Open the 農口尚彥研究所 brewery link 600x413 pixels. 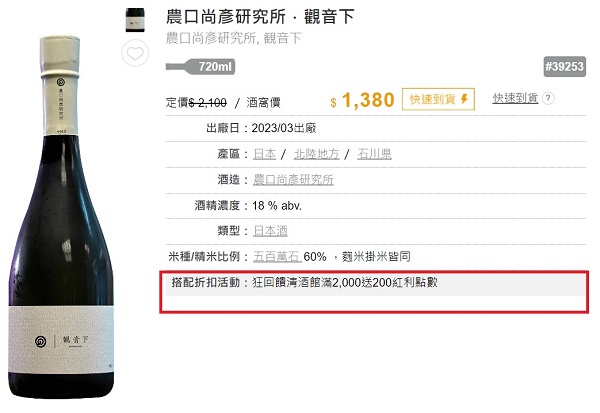point(293,180)
